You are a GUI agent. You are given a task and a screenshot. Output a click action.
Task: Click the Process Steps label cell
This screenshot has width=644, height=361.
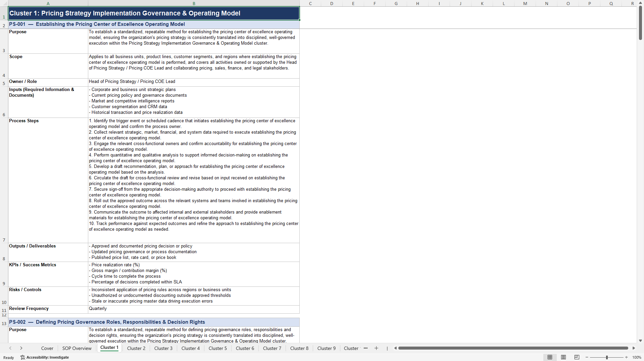pyautogui.click(x=48, y=180)
